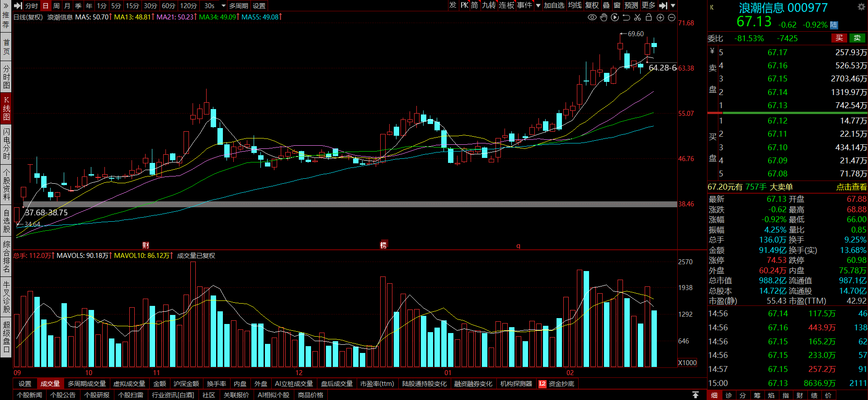Select the 成交量 indicator tab
This screenshot has height=400, width=868.
tap(50, 384)
